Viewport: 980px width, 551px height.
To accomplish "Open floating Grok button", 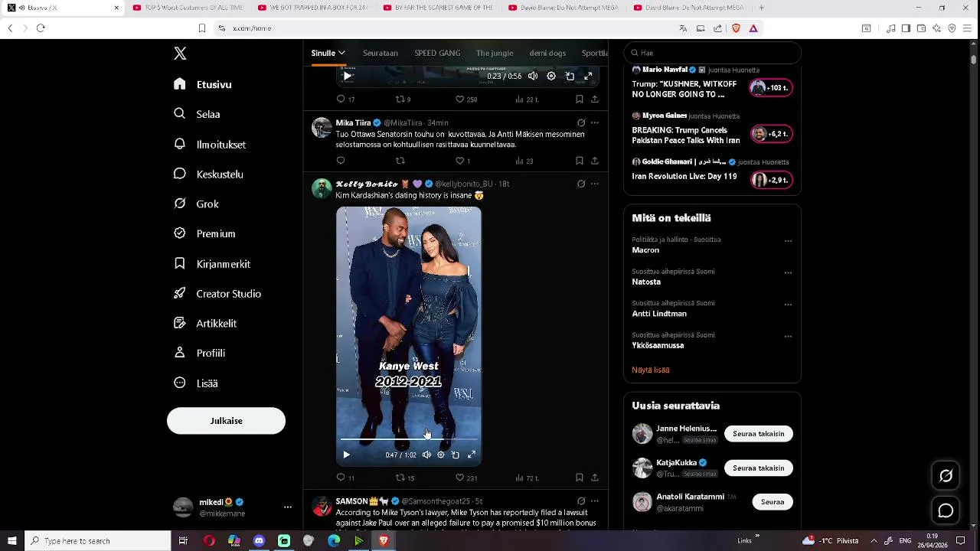I will pos(946,476).
